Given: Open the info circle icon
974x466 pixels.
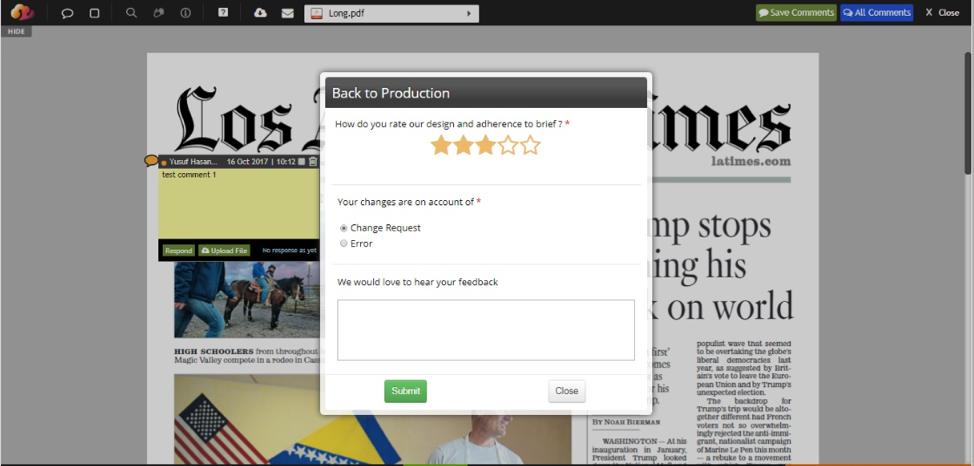Looking at the screenshot, I should pos(185,12).
